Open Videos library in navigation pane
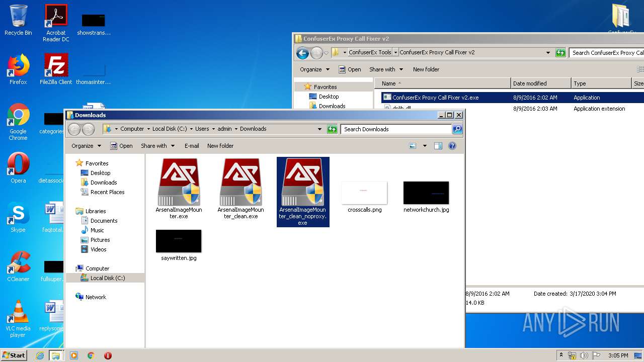The image size is (644, 362). [x=98, y=249]
